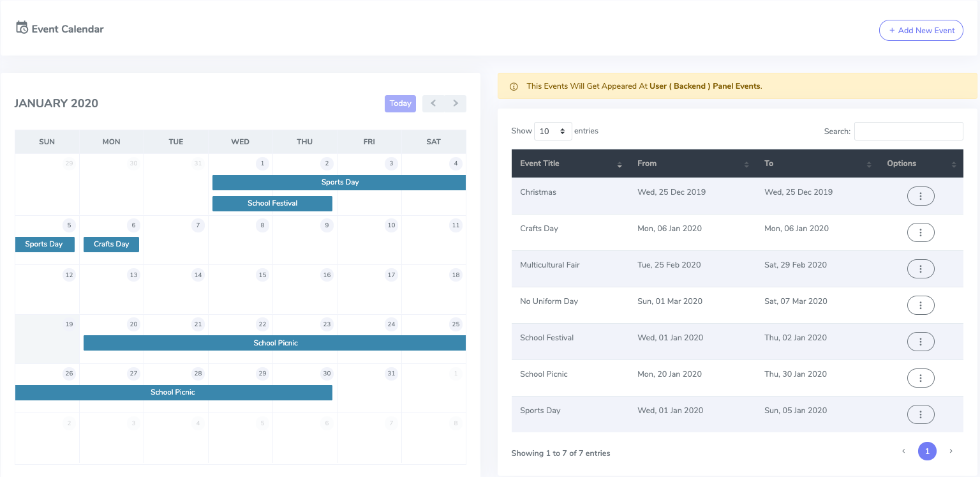This screenshot has height=477, width=980.
Task: Open options menu for School Picnic row
Action: pos(921,378)
